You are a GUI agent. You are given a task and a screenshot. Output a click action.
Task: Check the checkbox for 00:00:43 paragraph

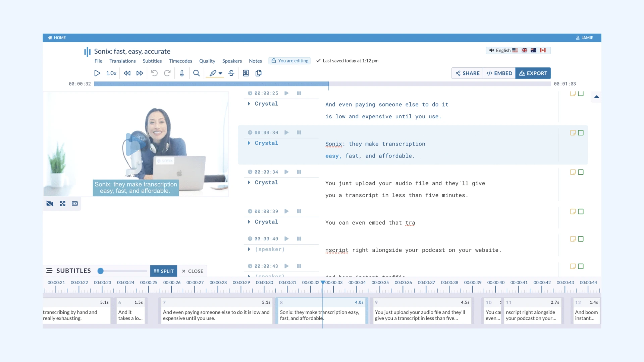[581, 266]
